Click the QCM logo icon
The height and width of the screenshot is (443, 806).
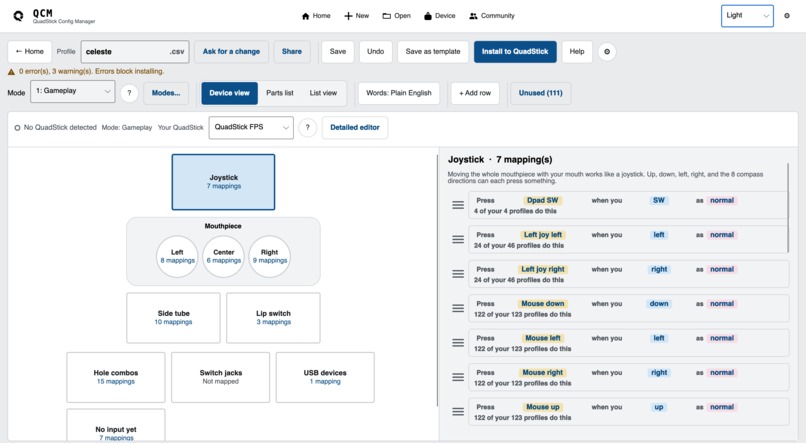click(18, 16)
